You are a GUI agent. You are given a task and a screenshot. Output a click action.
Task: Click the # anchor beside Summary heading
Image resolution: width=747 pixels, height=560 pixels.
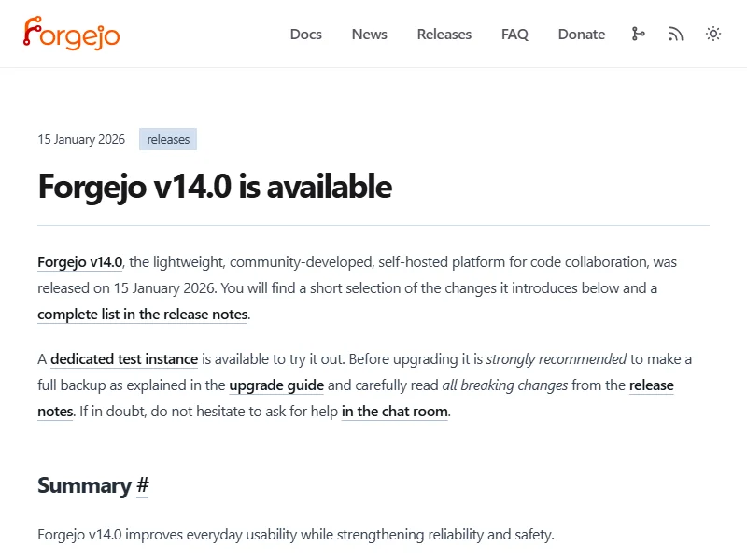coord(142,485)
